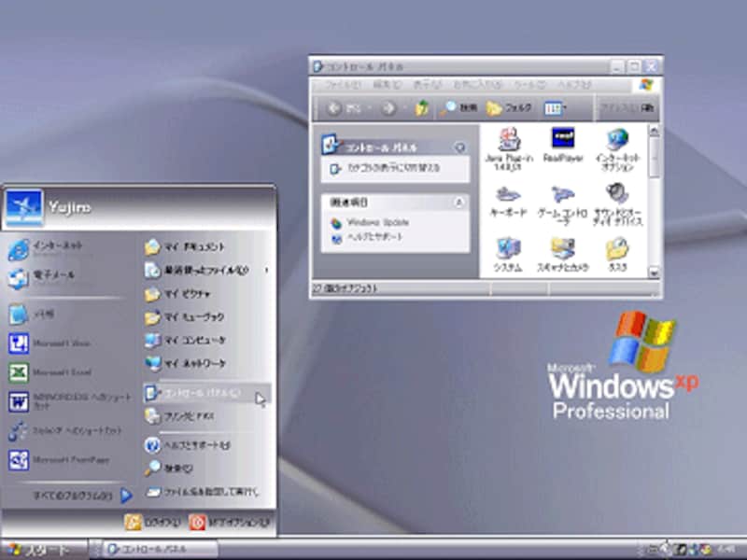
Task: Expand すべてのプログラム in the Start menu
Action: tap(70, 495)
